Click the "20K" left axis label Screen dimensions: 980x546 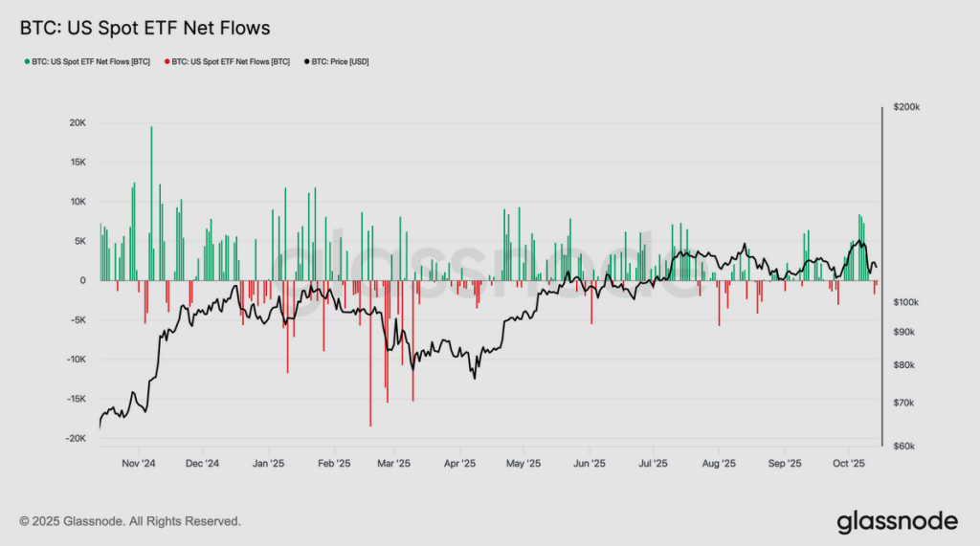(x=78, y=123)
